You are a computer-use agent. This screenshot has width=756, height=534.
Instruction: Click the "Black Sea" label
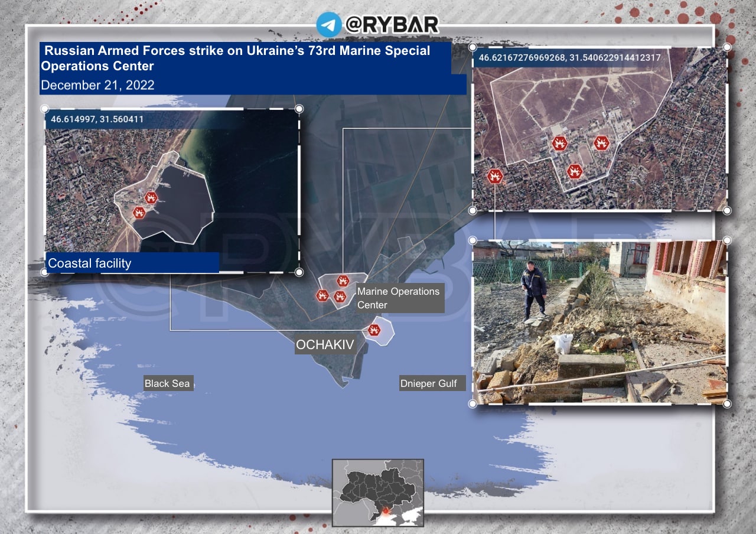pyautogui.click(x=168, y=383)
